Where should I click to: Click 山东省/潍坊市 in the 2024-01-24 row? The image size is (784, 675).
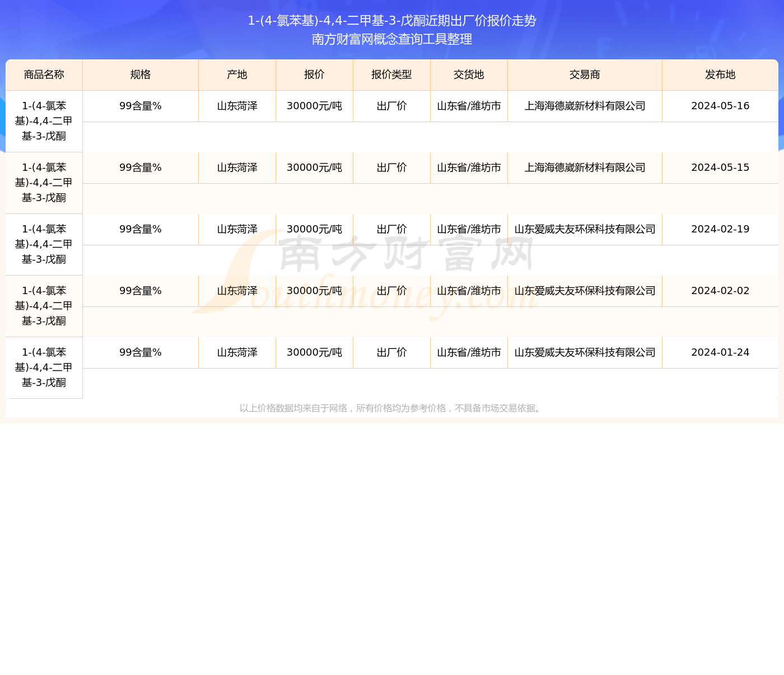point(469,352)
